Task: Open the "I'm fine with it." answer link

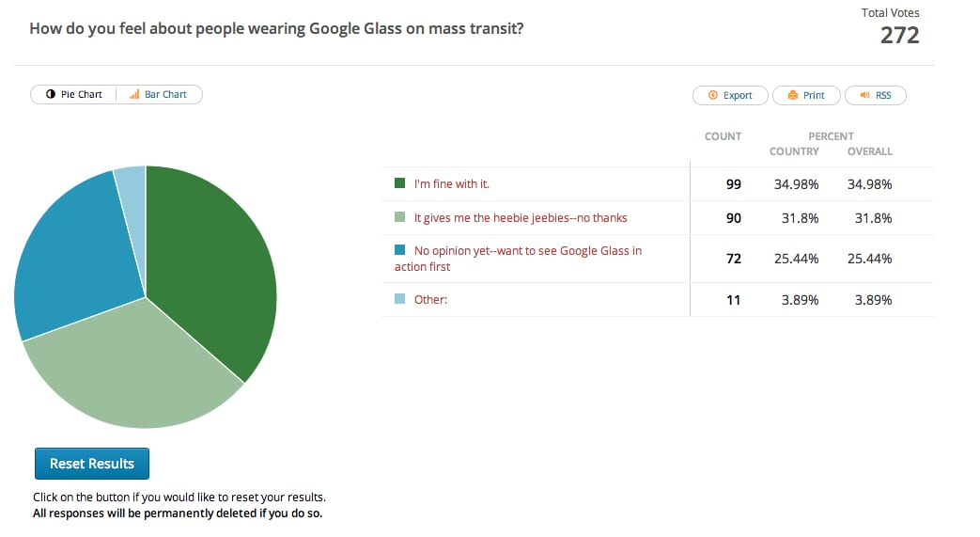Action: click(x=451, y=184)
